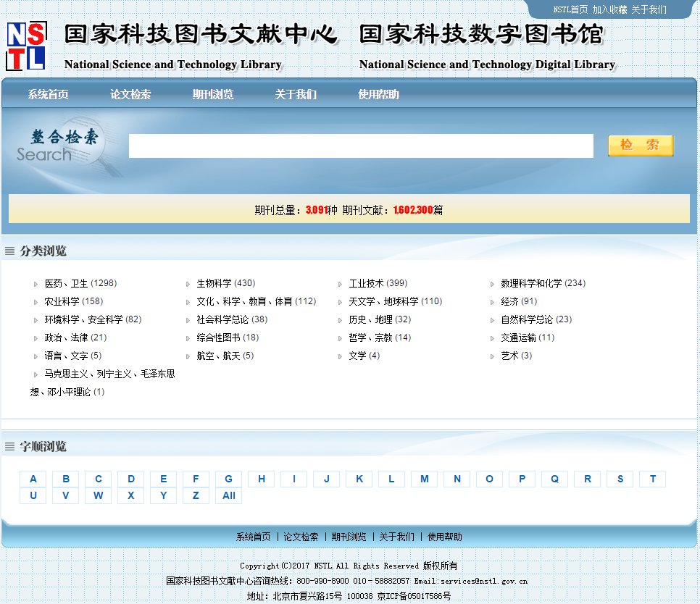Click 关于我们 link in the footer
This screenshot has width=700, height=604.
click(x=397, y=537)
